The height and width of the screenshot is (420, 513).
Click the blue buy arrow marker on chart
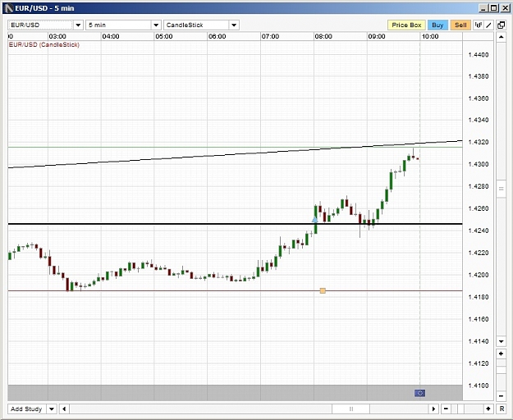click(314, 219)
